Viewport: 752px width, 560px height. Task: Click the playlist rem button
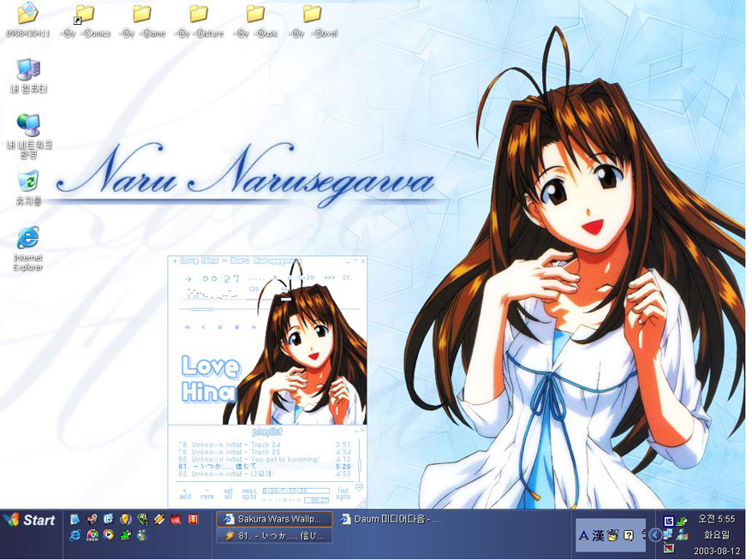coord(206,494)
